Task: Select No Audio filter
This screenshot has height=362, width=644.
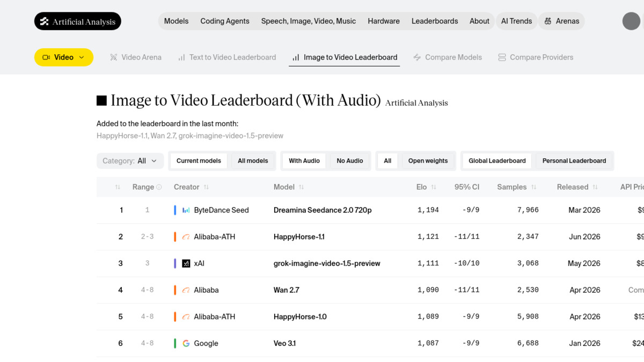Action: pyautogui.click(x=350, y=161)
